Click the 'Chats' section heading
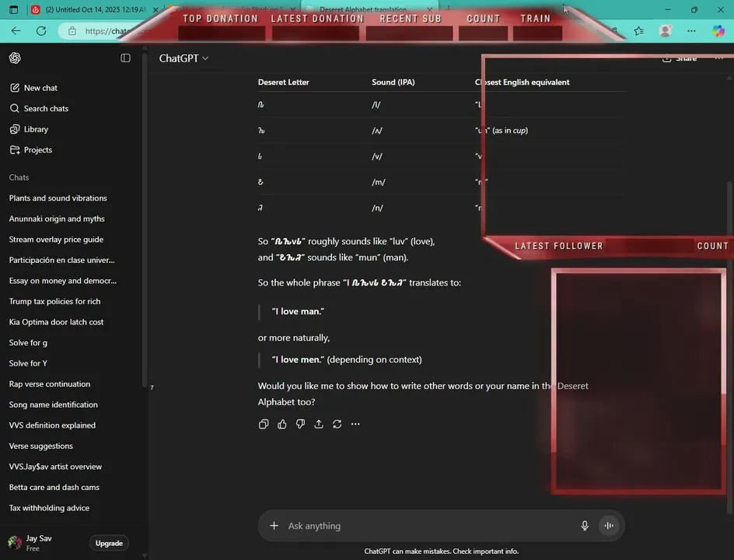734x560 pixels. [x=19, y=177]
